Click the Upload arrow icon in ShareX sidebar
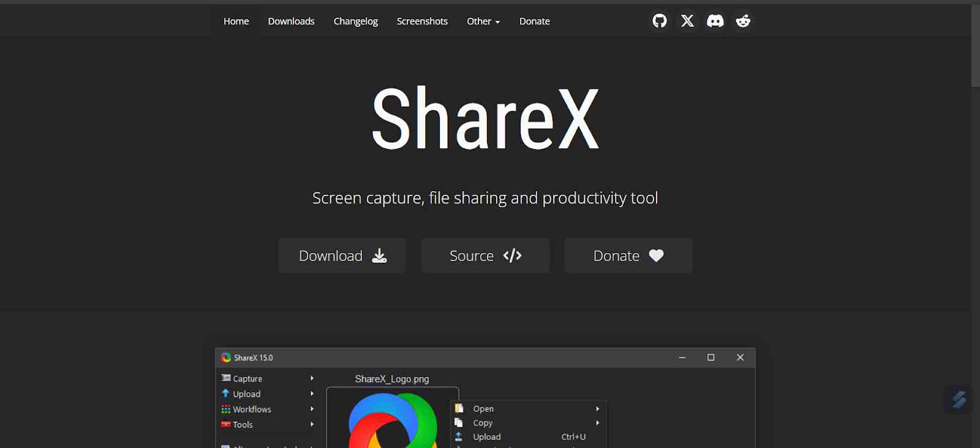 click(x=225, y=393)
